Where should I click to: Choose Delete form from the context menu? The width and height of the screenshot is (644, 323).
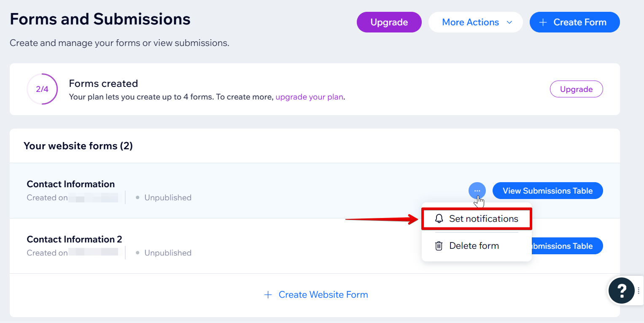474,246
